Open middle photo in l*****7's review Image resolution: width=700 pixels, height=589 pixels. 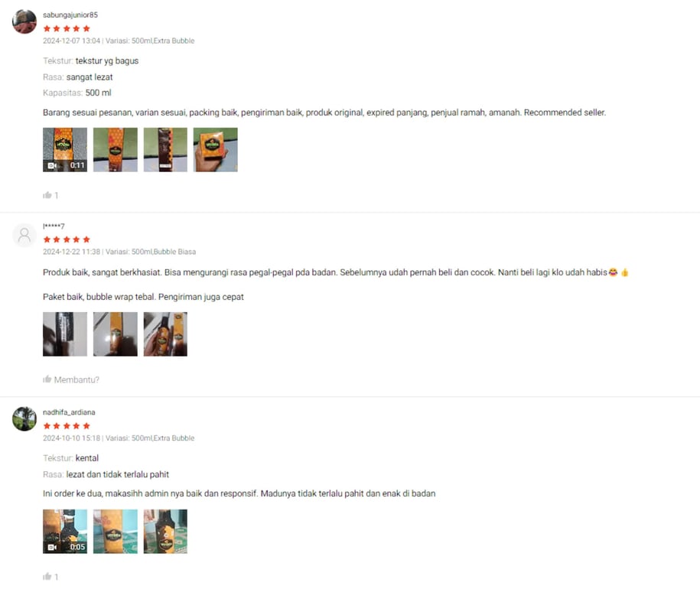click(116, 334)
